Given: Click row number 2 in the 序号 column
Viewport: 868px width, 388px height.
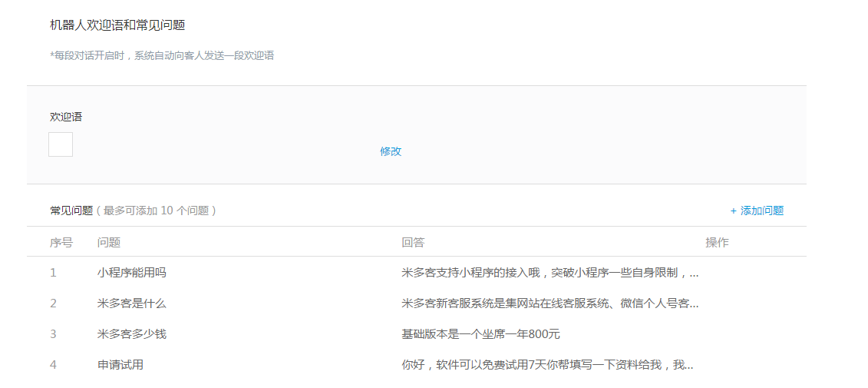Looking at the screenshot, I should [53, 303].
